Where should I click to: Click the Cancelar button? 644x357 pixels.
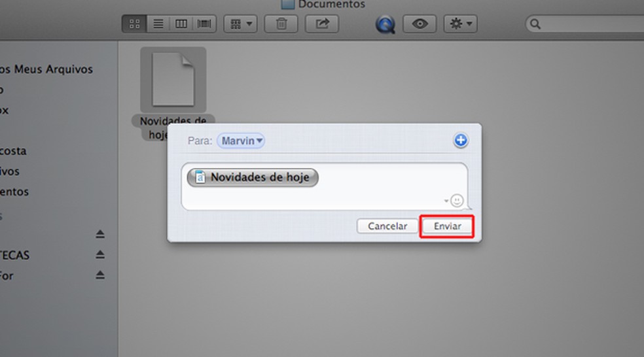[387, 226]
